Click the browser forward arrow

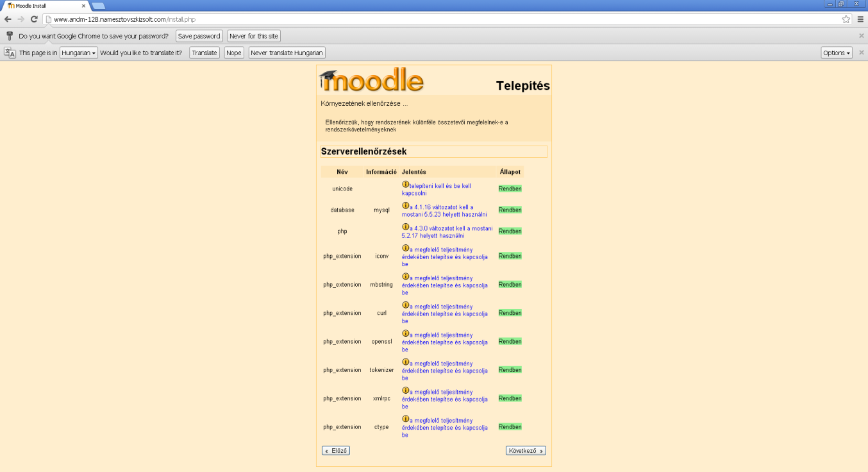click(21, 19)
